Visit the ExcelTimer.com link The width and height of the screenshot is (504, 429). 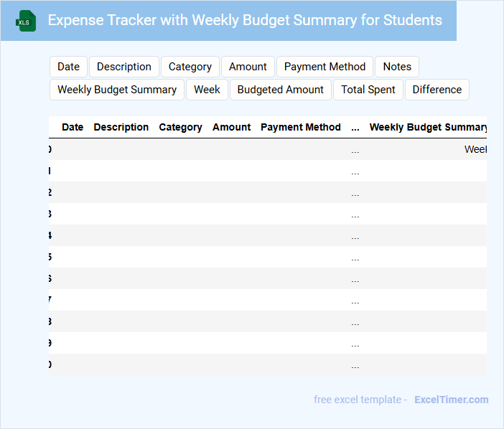pos(452,400)
